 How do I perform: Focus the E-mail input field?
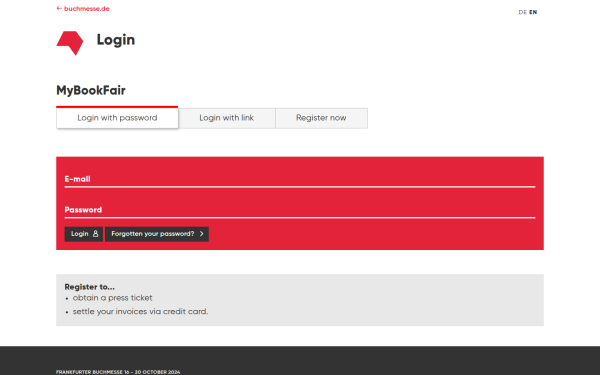tap(300, 179)
